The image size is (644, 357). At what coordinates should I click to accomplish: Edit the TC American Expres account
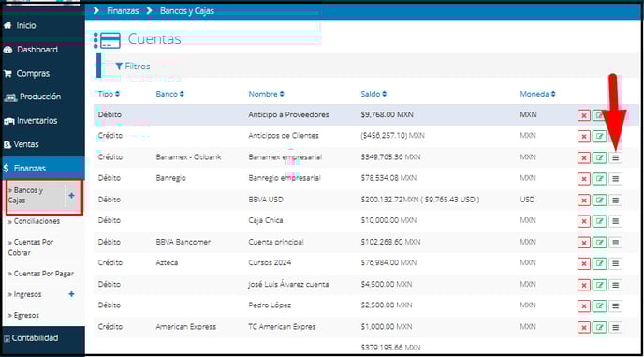599,327
